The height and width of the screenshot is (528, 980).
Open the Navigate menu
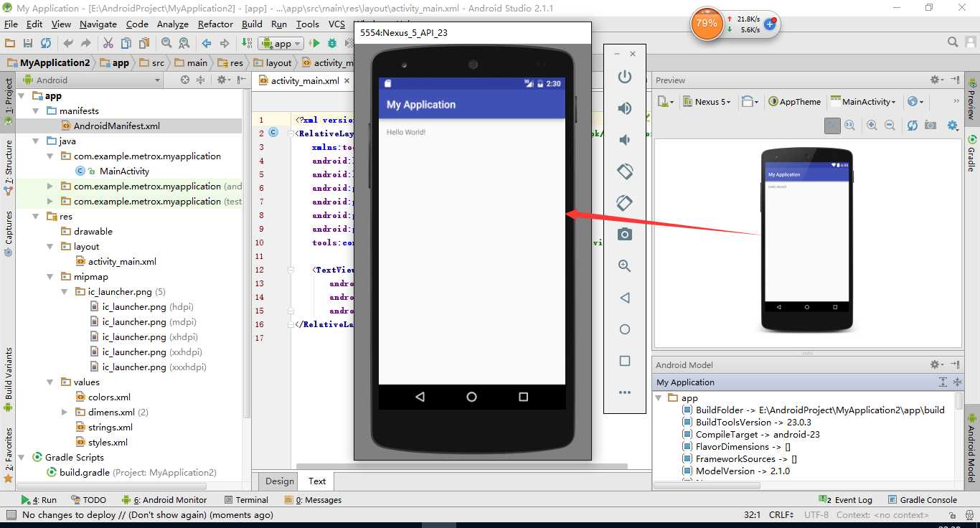coord(98,24)
